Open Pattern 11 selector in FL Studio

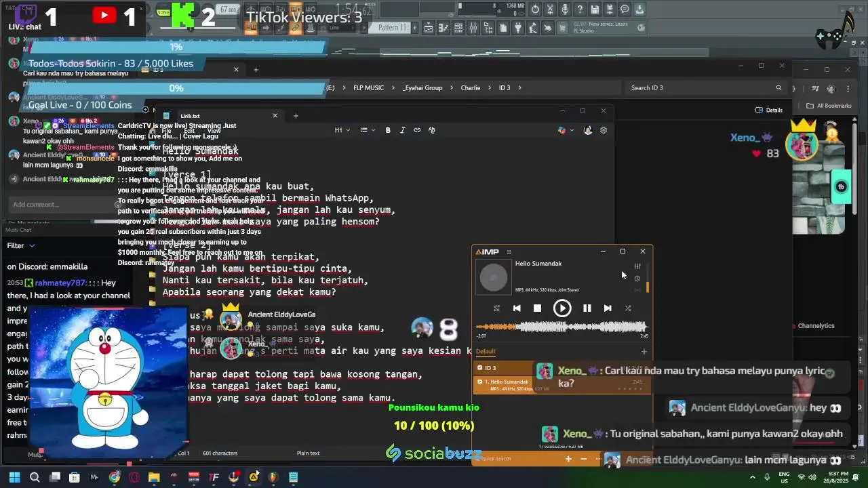tap(393, 28)
